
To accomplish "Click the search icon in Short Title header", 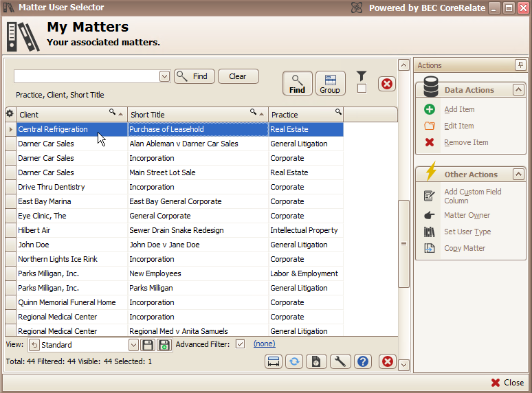I will tap(253, 111).
